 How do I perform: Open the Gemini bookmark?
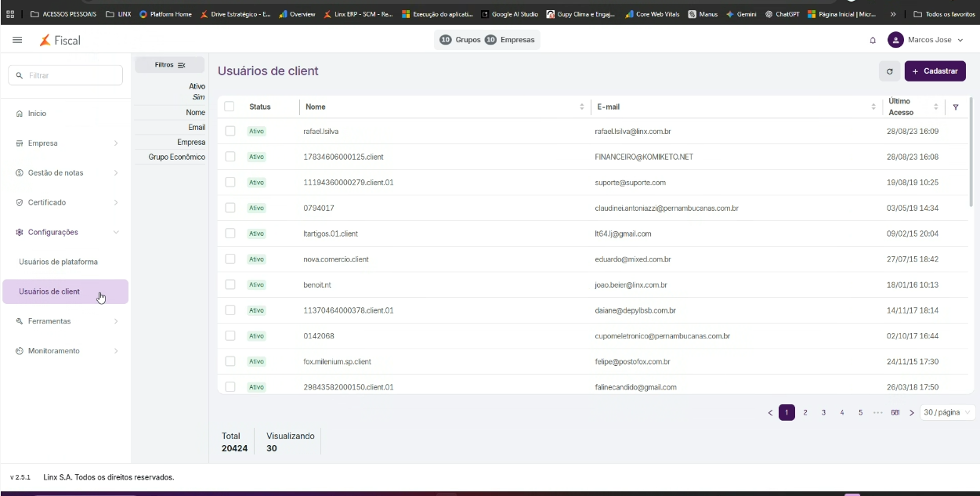[740, 14]
